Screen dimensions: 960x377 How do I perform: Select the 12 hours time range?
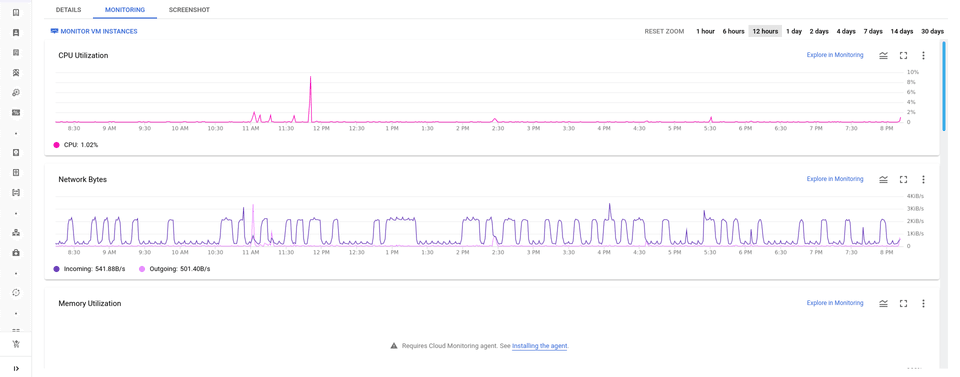pyautogui.click(x=765, y=31)
